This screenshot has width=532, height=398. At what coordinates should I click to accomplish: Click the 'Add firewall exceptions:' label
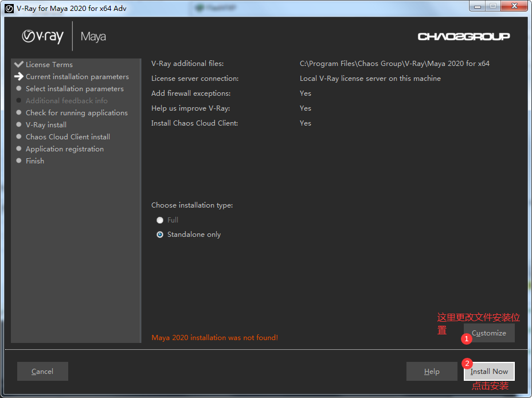click(191, 93)
